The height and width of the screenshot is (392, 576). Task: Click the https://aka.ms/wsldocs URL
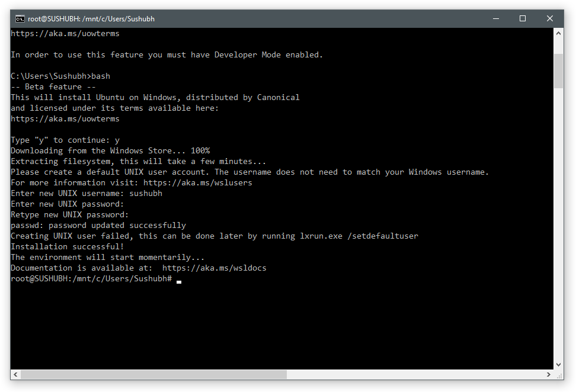tap(214, 268)
